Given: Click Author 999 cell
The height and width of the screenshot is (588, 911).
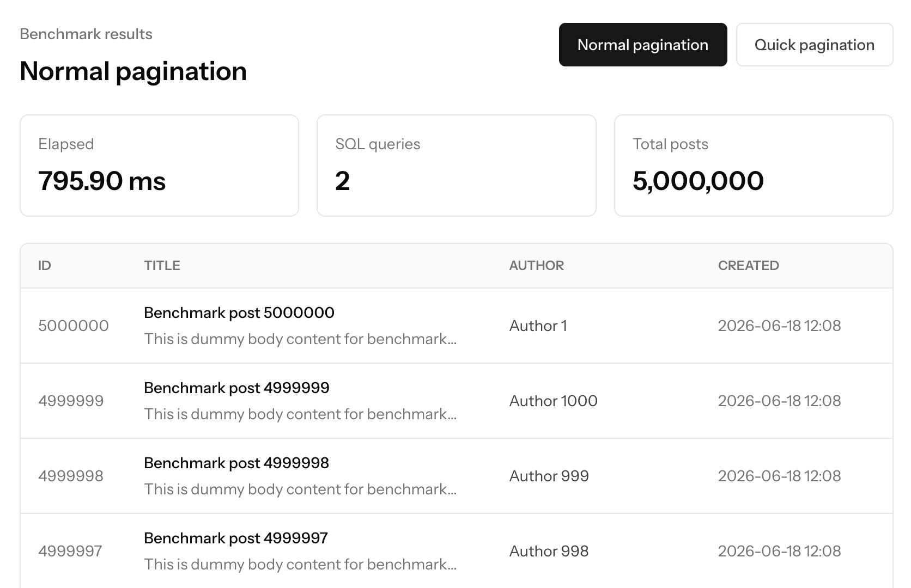Looking at the screenshot, I should tap(549, 476).
